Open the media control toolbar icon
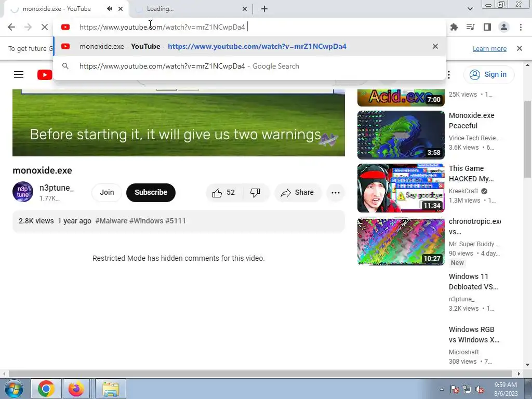The width and height of the screenshot is (532, 399). coord(471,27)
